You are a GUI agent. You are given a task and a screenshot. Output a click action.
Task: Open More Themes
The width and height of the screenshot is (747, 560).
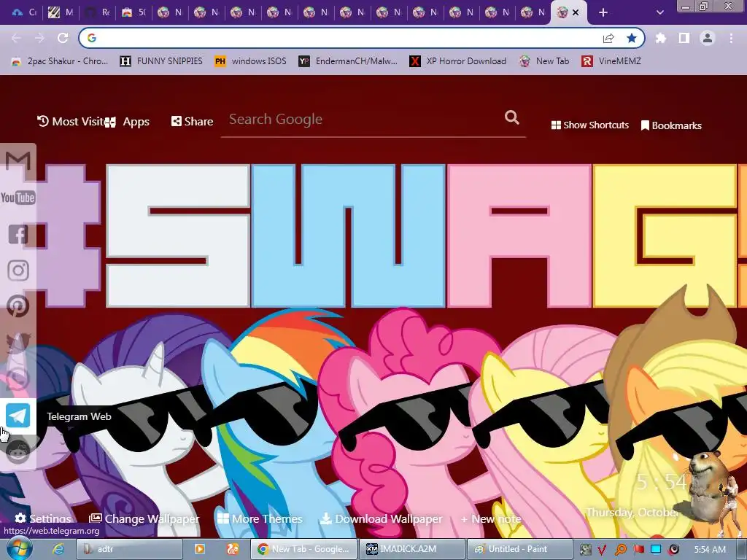(260, 518)
